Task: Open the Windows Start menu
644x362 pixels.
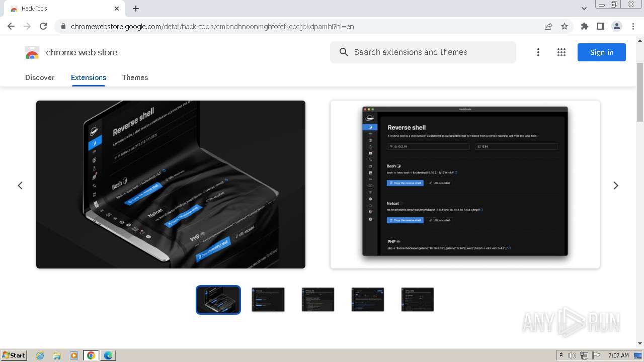Action: click(x=14, y=355)
